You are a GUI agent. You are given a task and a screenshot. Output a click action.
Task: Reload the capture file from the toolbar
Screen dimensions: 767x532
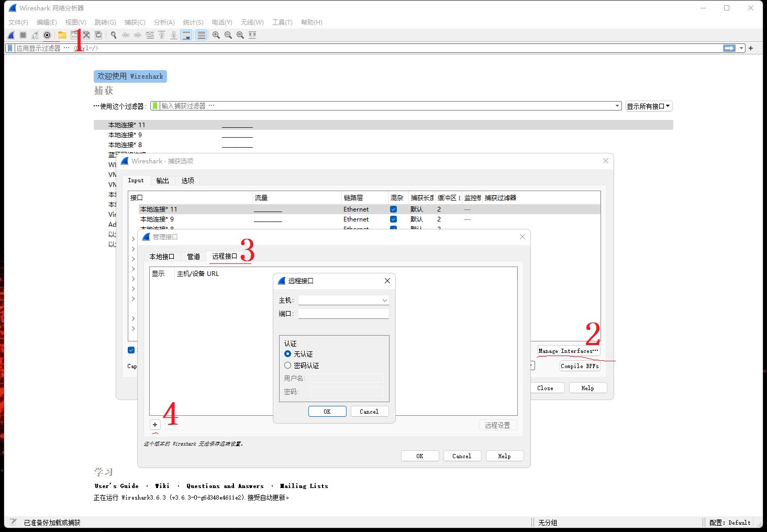pyautogui.click(x=98, y=35)
